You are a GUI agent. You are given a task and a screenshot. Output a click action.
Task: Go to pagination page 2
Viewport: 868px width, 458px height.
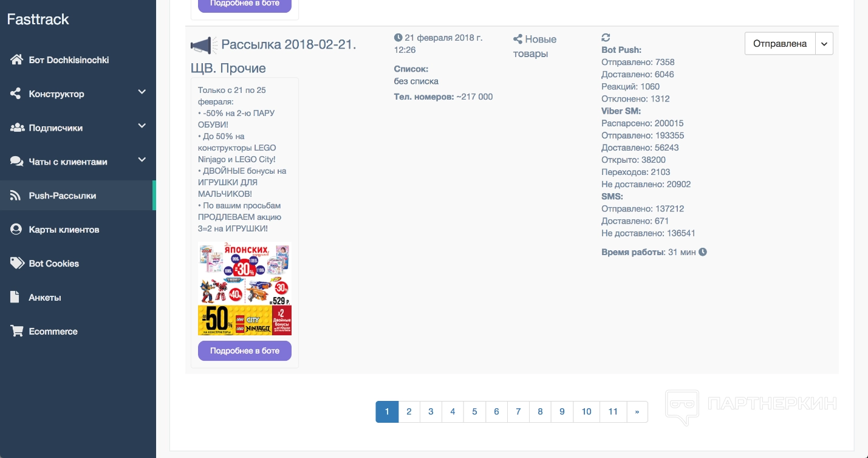(x=409, y=412)
